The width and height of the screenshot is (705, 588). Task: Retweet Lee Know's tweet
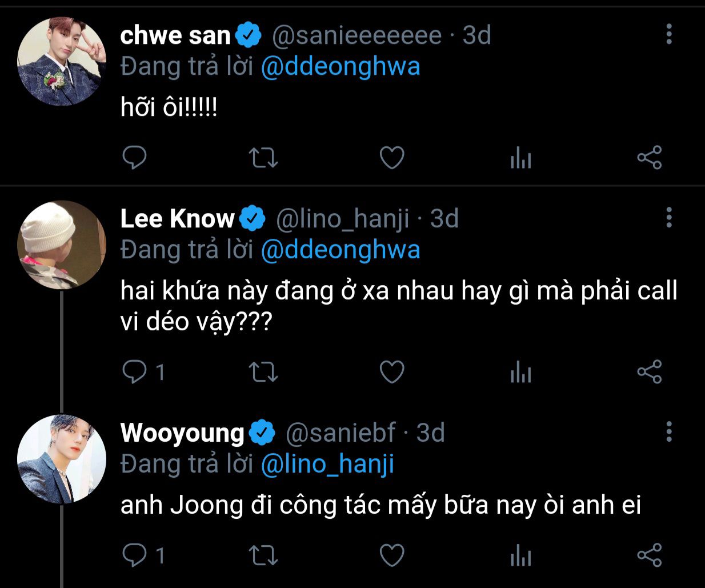pyautogui.click(x=263, y=372)
